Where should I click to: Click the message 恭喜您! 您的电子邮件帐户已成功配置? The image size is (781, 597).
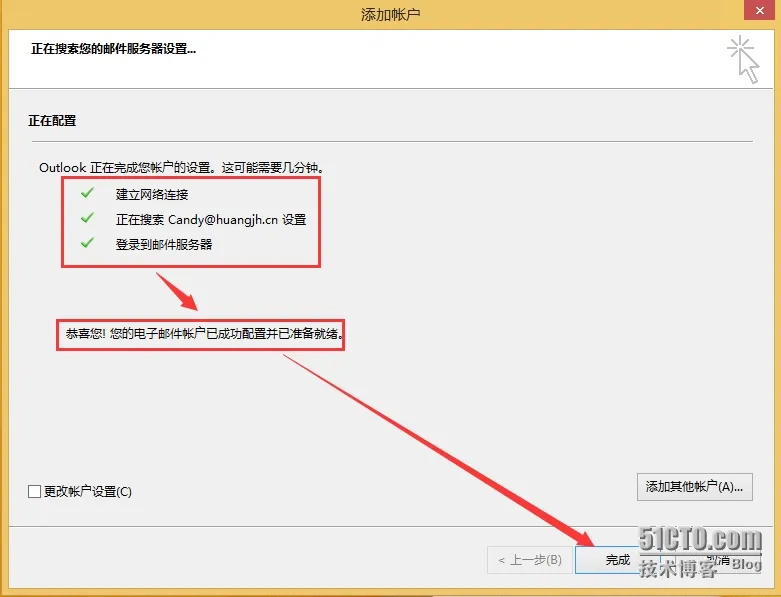click(204, 334)
